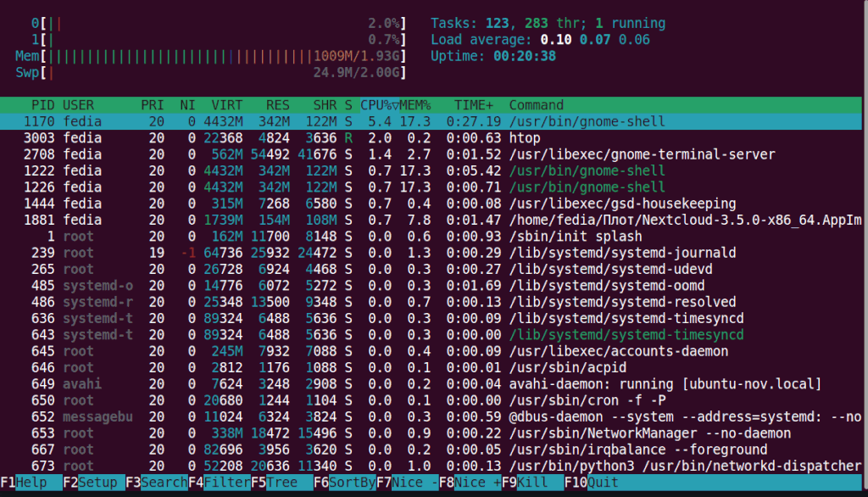Click the S state column header

coord(348,105)
